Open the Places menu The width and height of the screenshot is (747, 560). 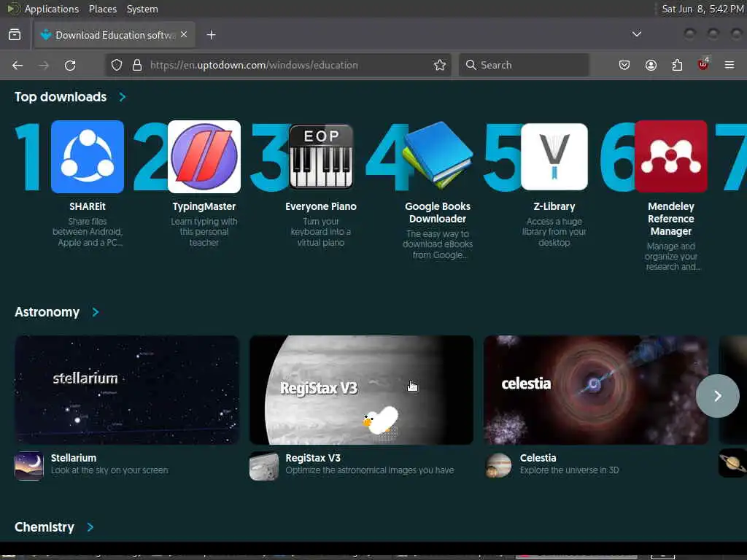click(x=103, y=9)
